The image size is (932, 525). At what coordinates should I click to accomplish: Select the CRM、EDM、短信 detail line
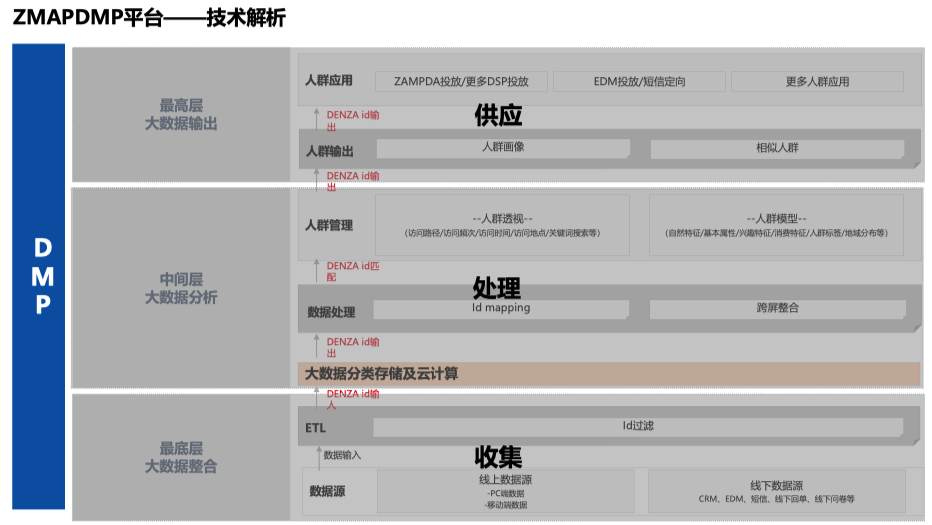click(x=776, y=499)
